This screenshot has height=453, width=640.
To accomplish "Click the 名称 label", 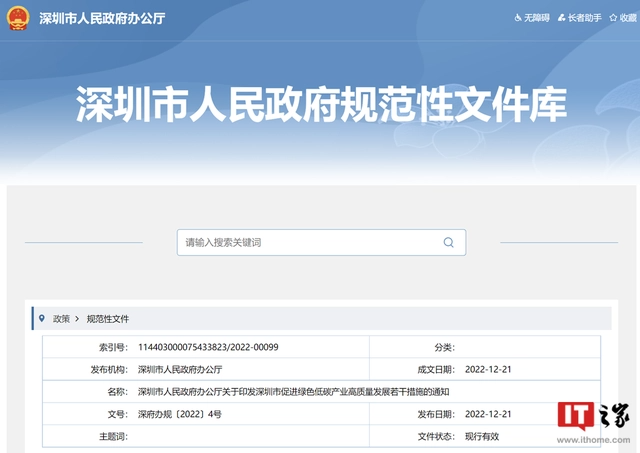I will coord(118,392).
